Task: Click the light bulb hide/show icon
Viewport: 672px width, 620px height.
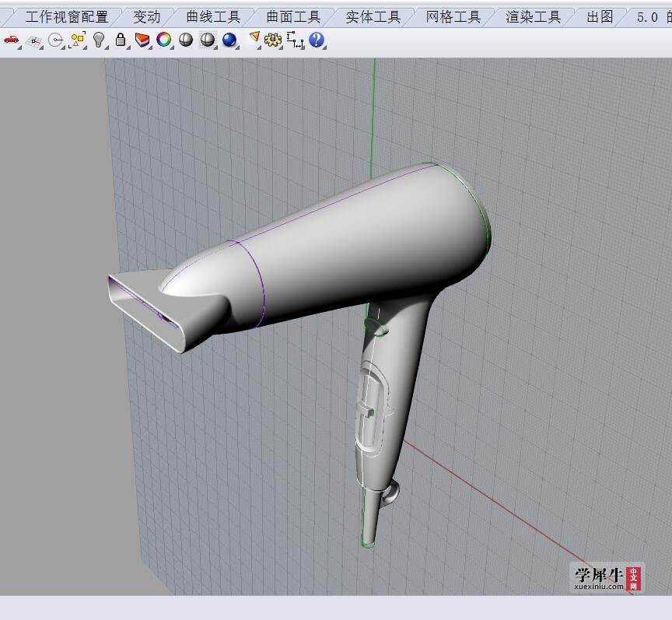Action: pyautogui.click(x=100, y=40)
